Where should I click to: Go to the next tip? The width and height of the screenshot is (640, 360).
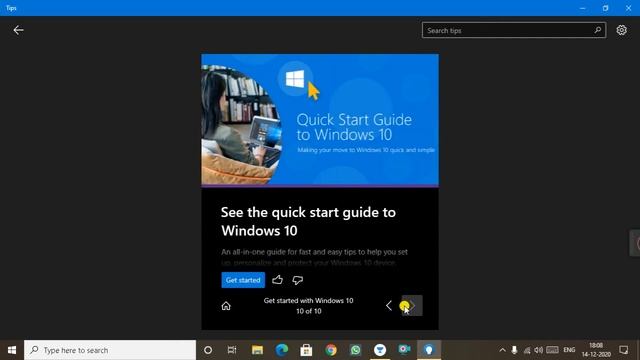point(412,306)
